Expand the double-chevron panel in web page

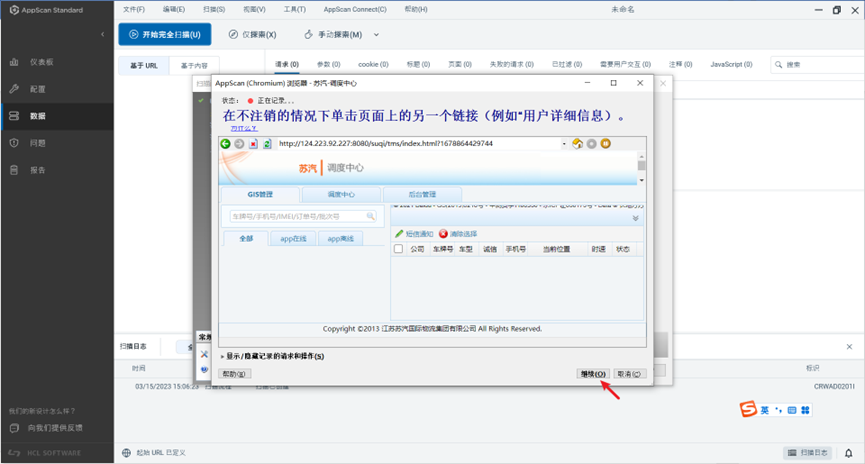coord(636,218)
